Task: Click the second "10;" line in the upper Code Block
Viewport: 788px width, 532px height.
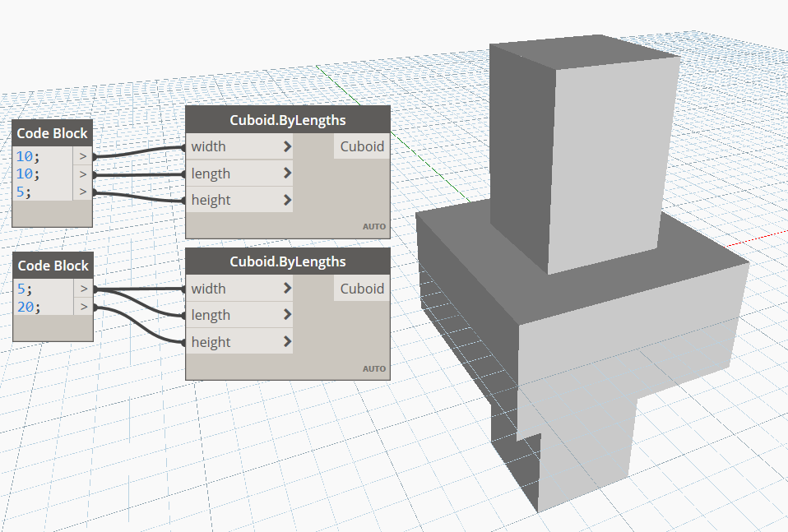Action: 28,173
